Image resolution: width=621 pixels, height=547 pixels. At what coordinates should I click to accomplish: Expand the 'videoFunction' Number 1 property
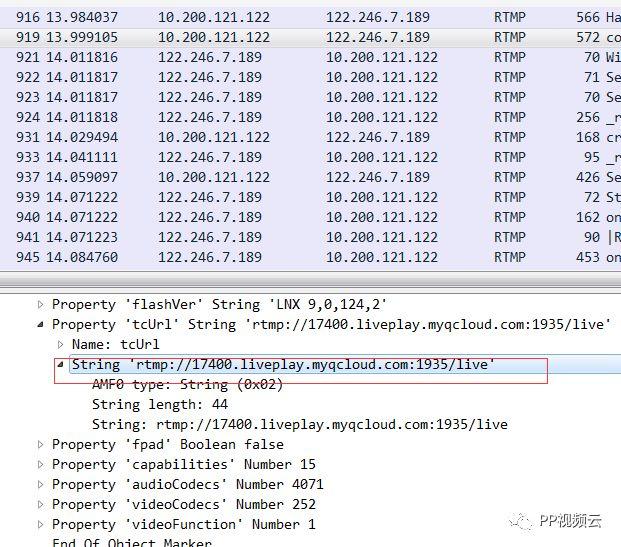pyautogui.click(x=41, y=524)
